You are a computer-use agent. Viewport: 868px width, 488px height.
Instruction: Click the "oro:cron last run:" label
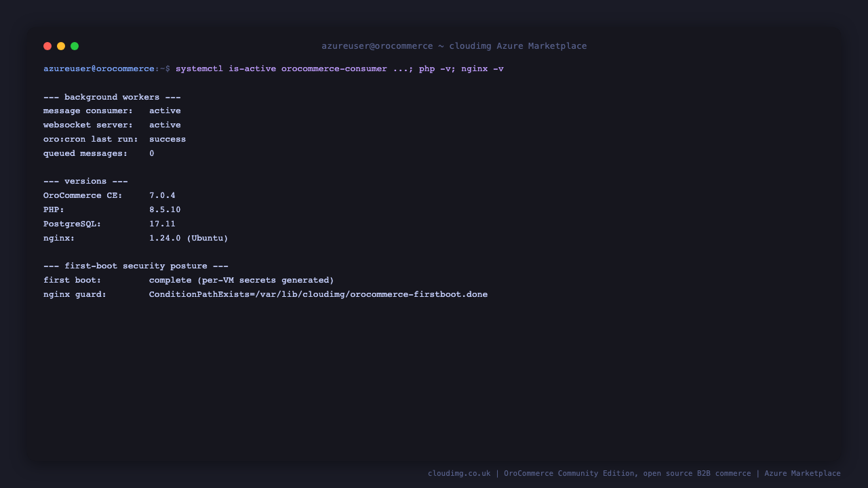91,140
